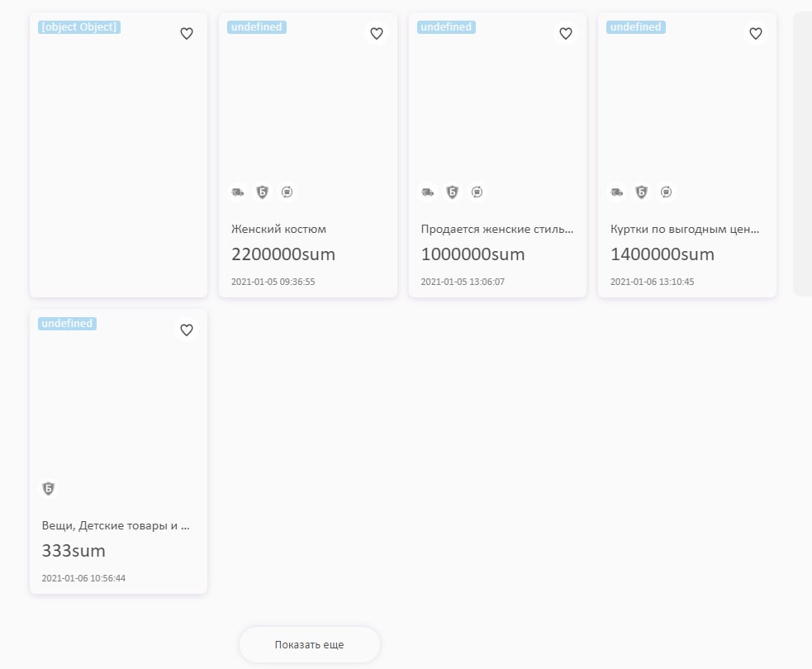Click the 1000000sum price
This screenshot has height=669, width=812.
(472, 254)
